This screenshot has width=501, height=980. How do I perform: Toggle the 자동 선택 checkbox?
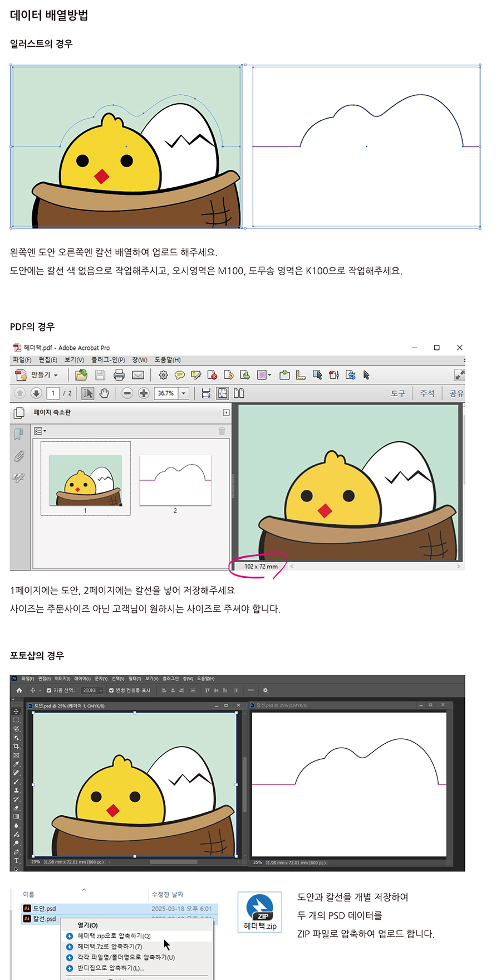point(49,690)
